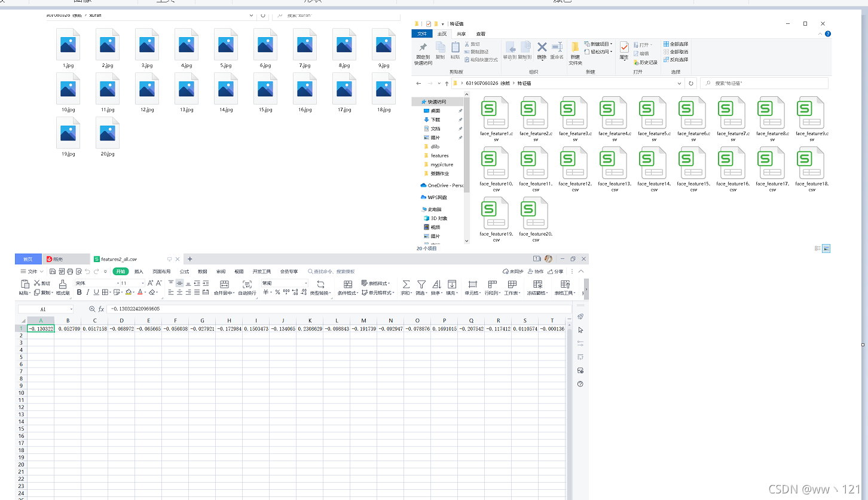Toggle bold formatting in WPS toolbar
Viewport: 868px width, 500px height.
tap(79, 292)
